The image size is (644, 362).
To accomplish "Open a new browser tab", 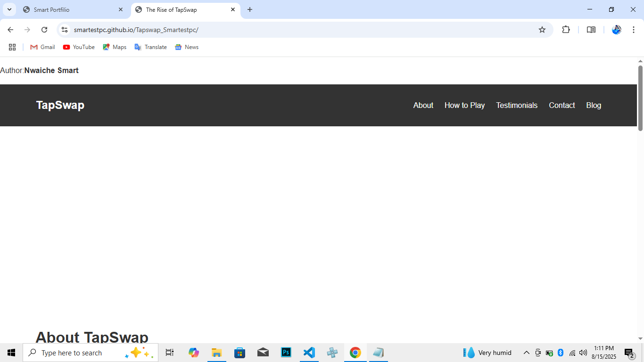I will click(250, 9).
